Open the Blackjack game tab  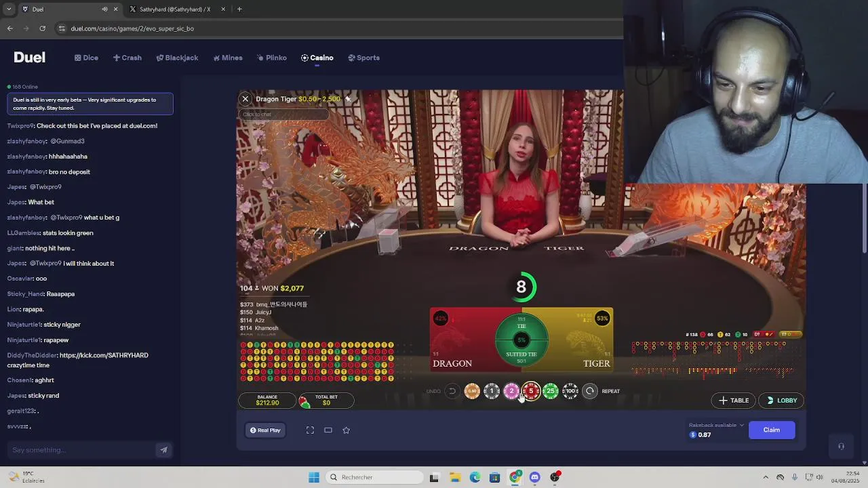click(x=177, y=58)
